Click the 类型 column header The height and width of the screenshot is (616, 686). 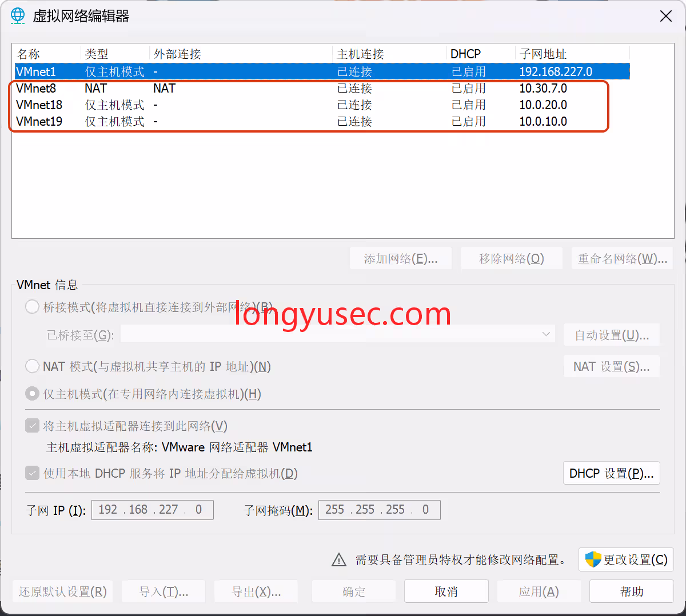pos(115,54)
